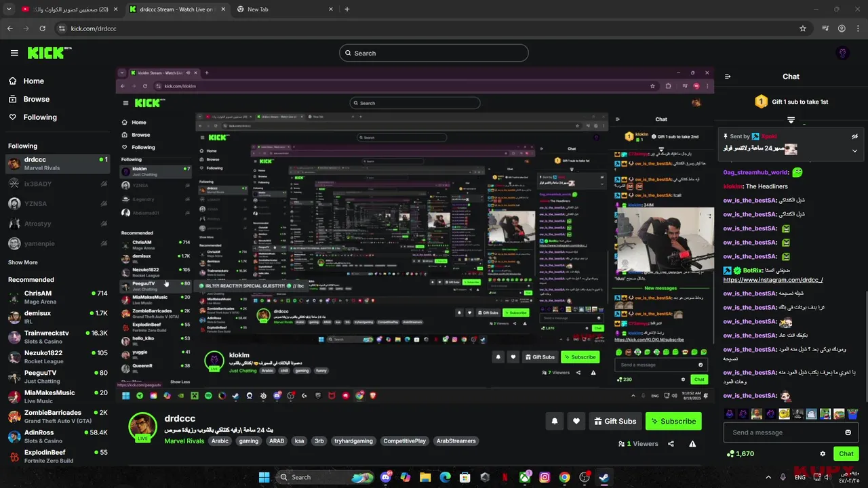868x488 pixels.
Task: Expand following list with Show More
Action: coord(23,262)
